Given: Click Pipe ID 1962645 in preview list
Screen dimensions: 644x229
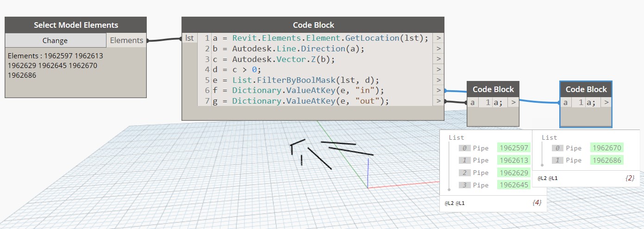Looking at the screenshot, I should tap(513, 185).
